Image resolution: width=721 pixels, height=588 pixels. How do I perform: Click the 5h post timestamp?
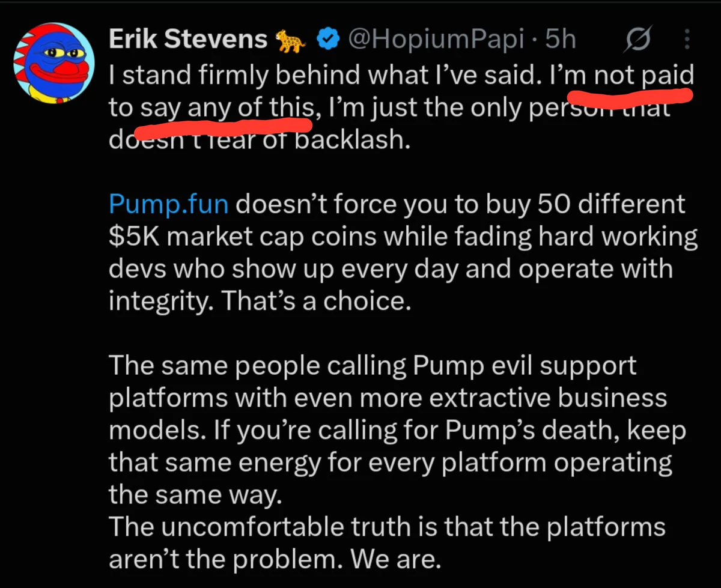pyautogui.click(x=561, y=40)
